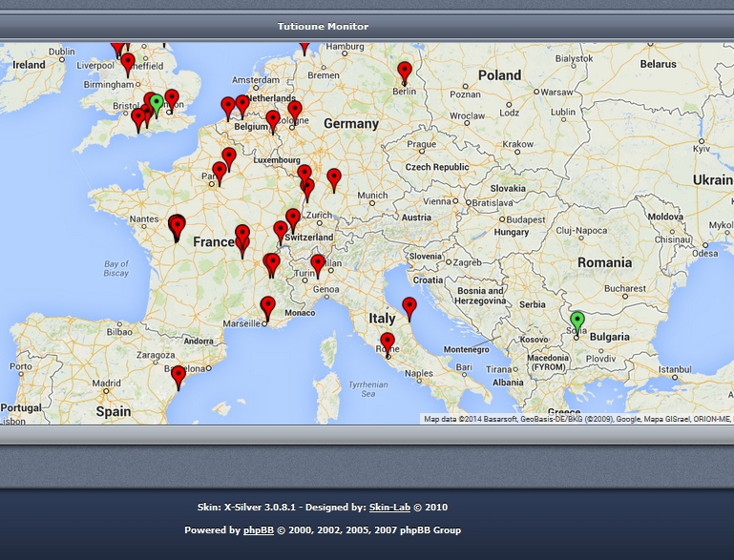
Task: Click the red marker between Turin and Milan
Action: point(318,264)
